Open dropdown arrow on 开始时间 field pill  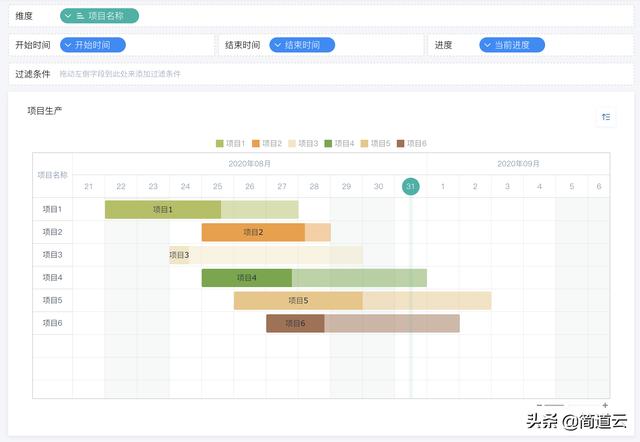(68, 45)
